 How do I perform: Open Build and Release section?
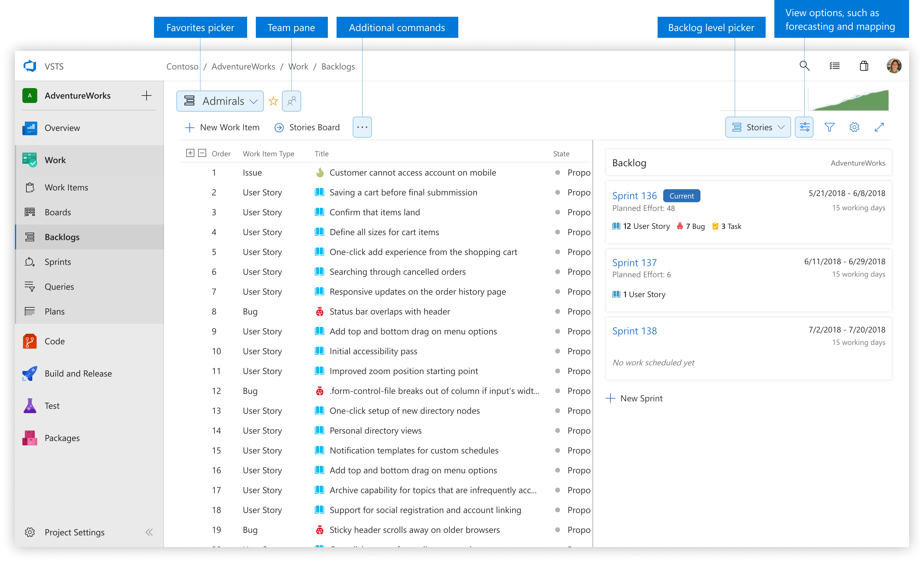79,373
